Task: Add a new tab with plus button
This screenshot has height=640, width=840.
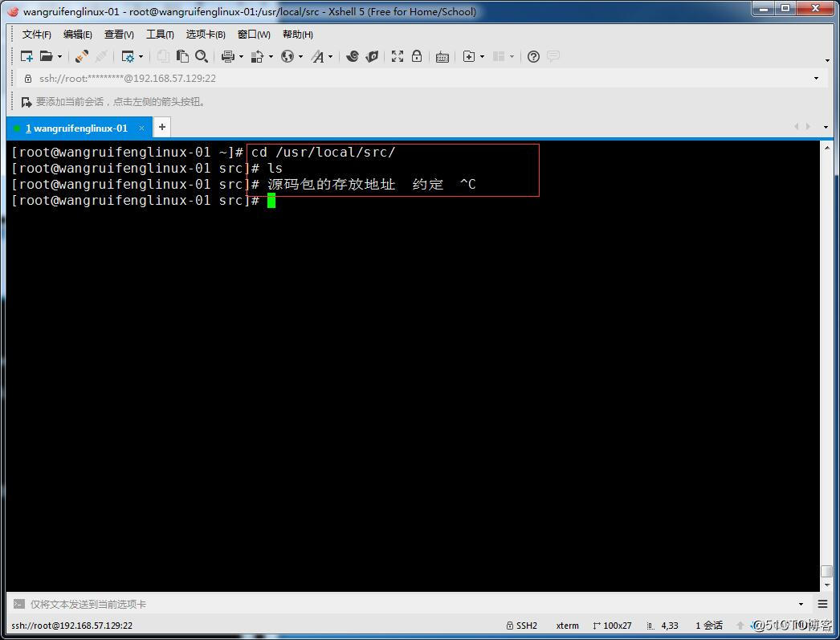Action: (162, 128)
